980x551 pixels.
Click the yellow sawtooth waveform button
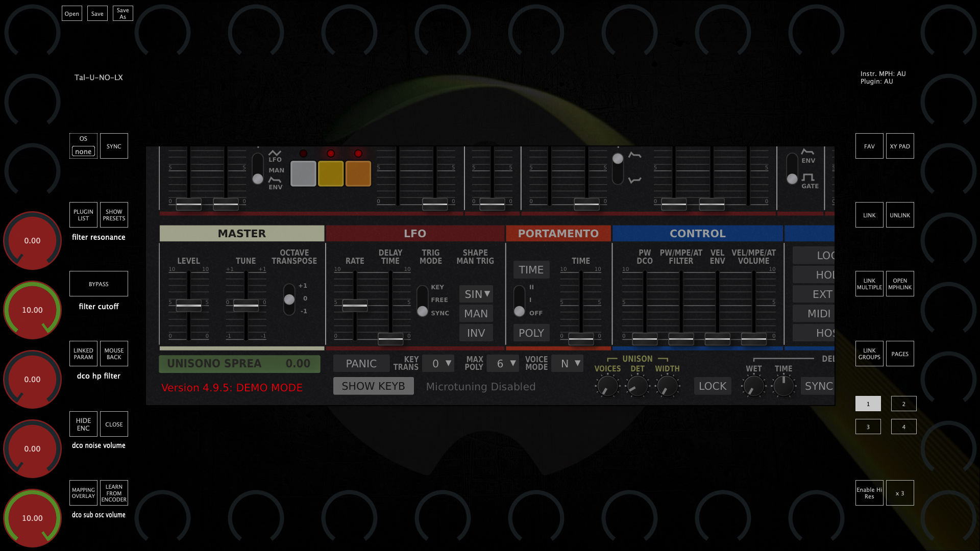tap(331, 173)
